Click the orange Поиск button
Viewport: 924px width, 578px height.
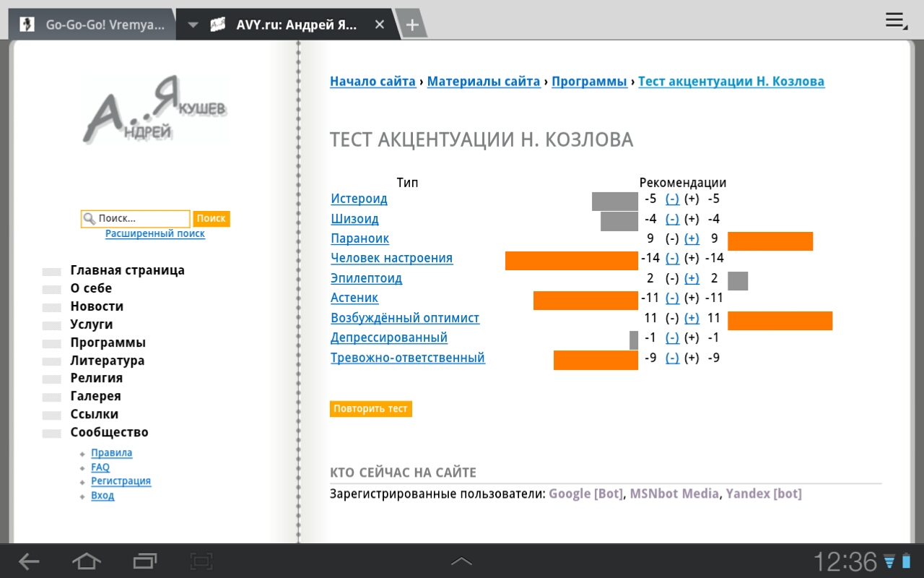click(212, 218)
